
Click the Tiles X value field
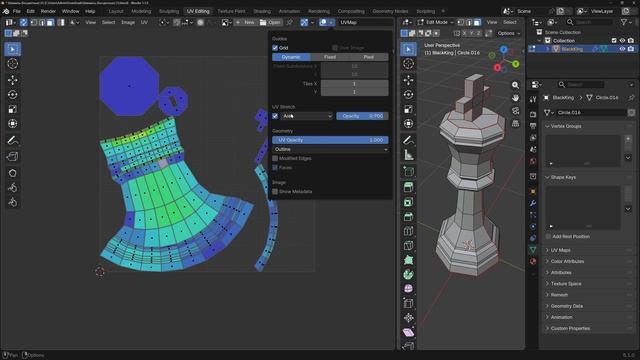(354, 84)
